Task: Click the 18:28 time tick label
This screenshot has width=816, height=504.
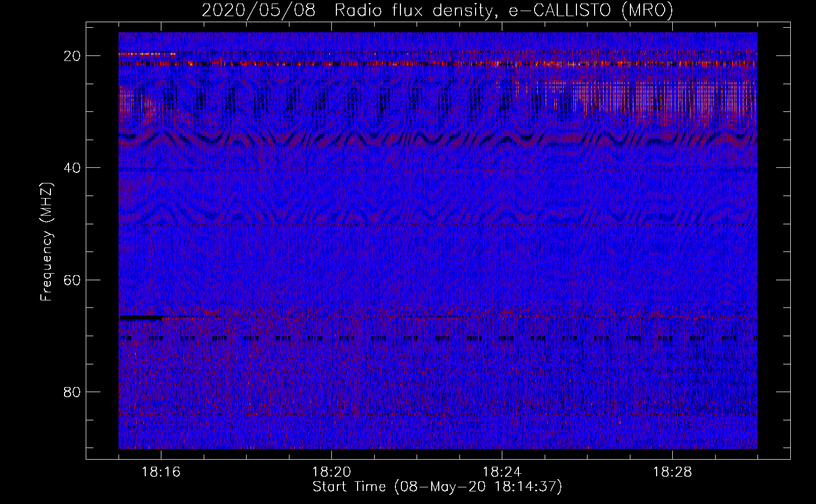Action: click(673, 472)
